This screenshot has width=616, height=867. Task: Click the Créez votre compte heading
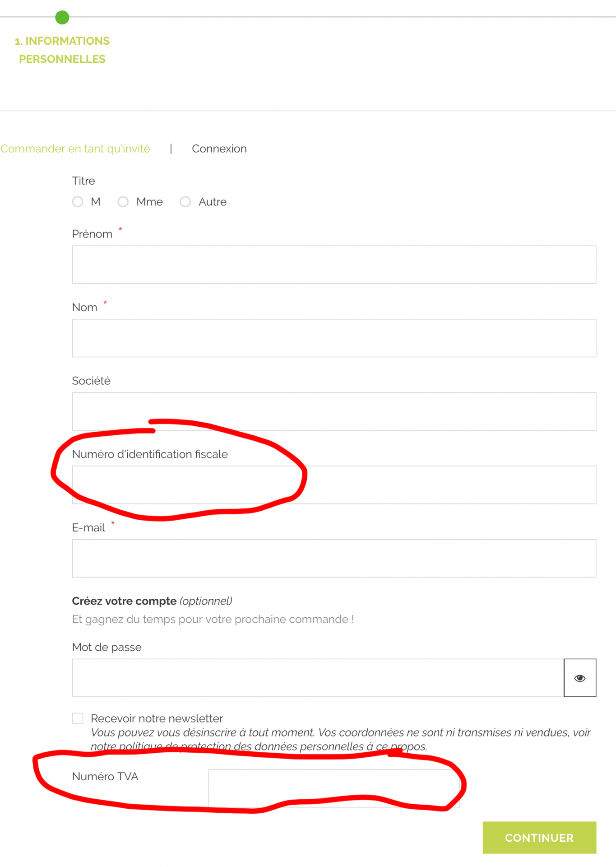(x=124, y=601)
